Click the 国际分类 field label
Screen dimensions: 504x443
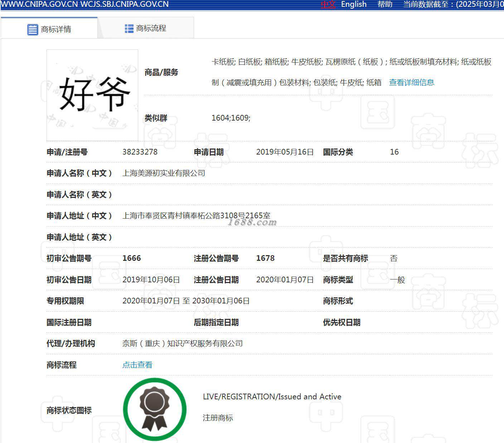(x=338, y=152)
